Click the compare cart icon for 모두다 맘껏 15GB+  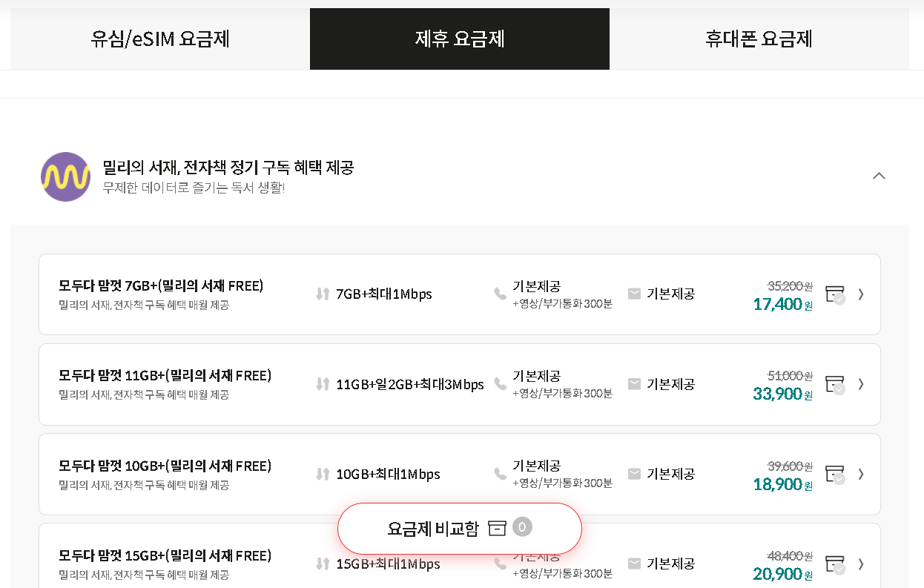coord(836,564)
